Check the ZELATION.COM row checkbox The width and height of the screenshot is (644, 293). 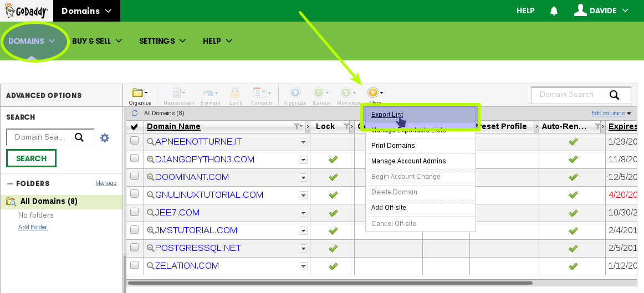(134, 265)
